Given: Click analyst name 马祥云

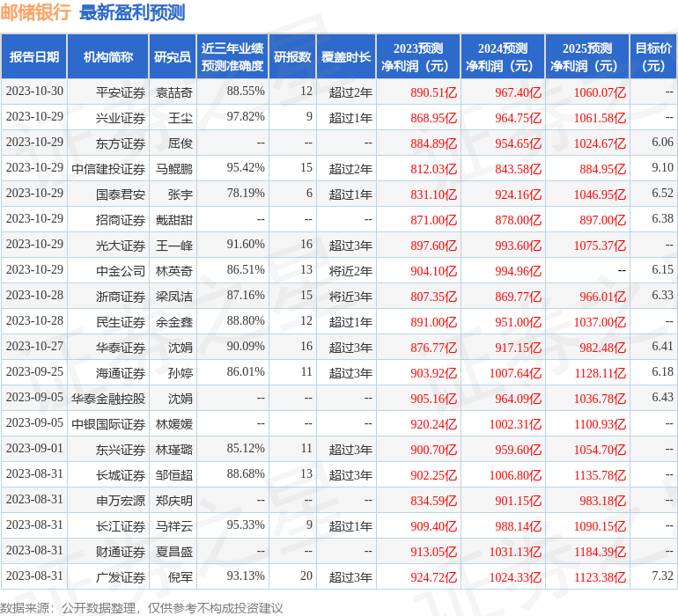Looking at the screenshot, I should [173, 526].
